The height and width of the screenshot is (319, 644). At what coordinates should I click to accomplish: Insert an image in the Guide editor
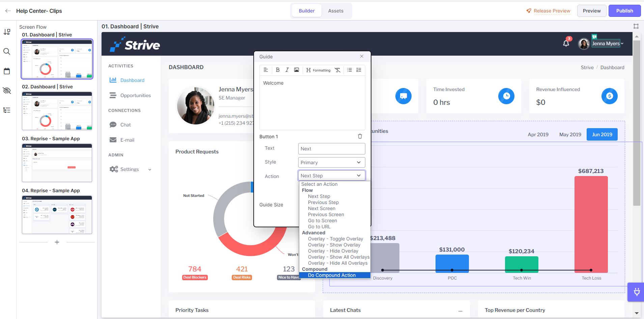coord(297,70)
